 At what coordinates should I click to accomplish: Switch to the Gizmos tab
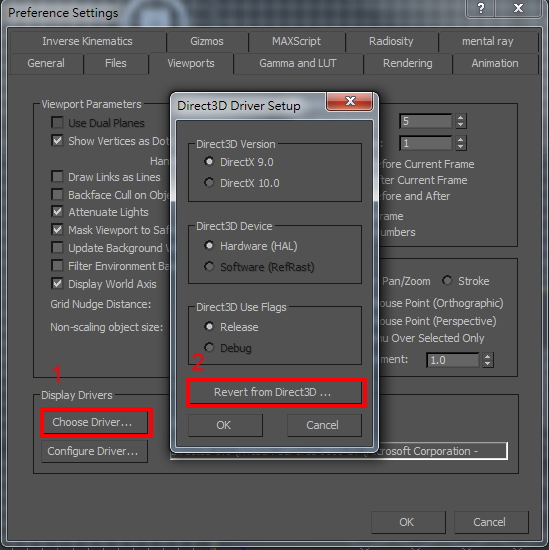click(x=207, y=41)
